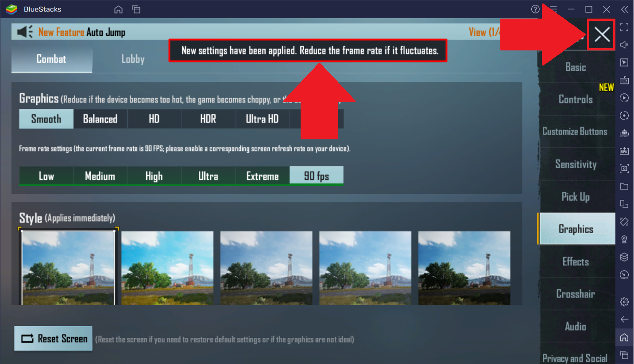Close the PUBG settings with X icon
634x364 pixels.
point(602,34)
